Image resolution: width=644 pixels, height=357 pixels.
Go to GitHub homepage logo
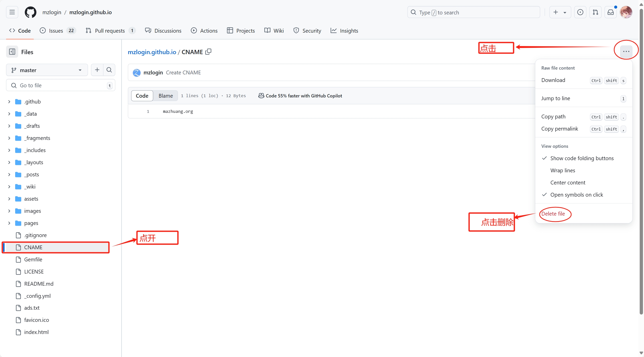(31, 12)
